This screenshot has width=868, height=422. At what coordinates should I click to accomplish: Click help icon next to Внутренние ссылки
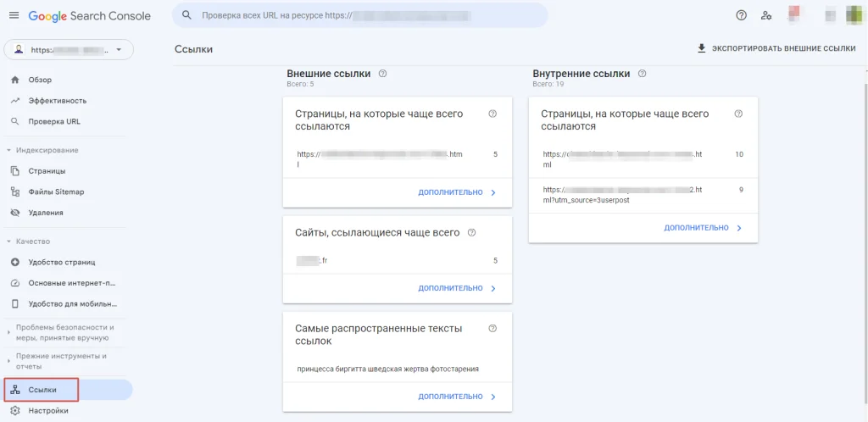click(643, 74)
